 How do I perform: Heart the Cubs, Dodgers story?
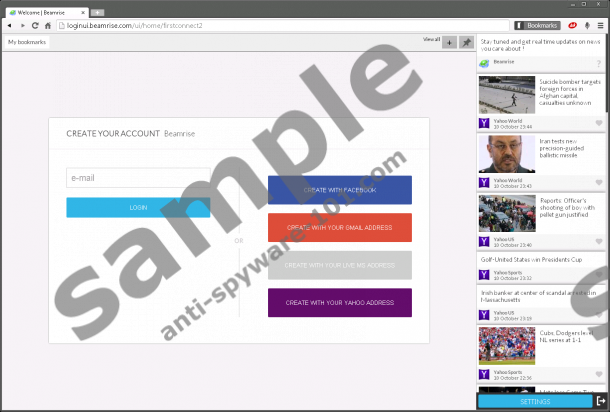(598, 378)
